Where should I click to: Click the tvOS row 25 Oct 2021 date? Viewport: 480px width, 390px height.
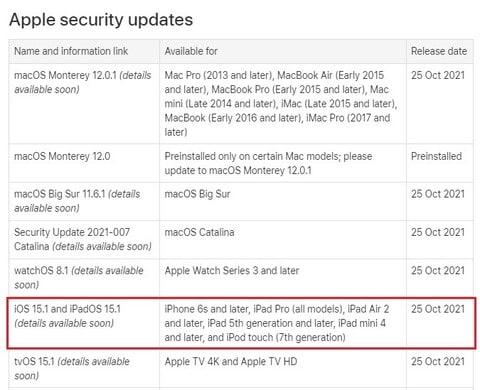(x=438, y=362)
